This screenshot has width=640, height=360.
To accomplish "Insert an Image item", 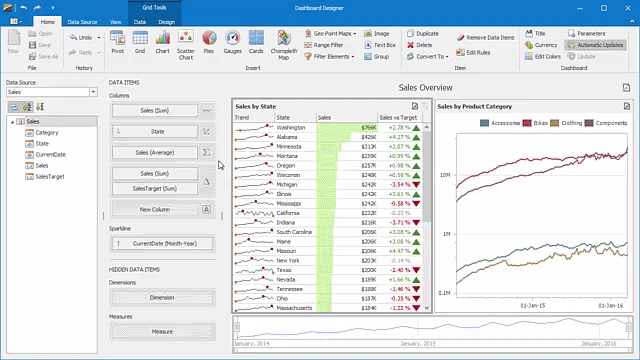I will pos(377,33).
